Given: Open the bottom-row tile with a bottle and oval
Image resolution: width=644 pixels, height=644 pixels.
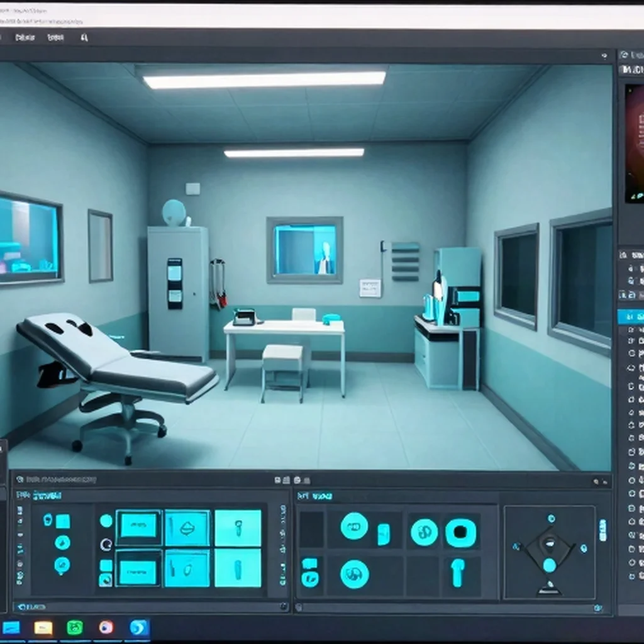Looking at the screenshot, I should [187, 569].
